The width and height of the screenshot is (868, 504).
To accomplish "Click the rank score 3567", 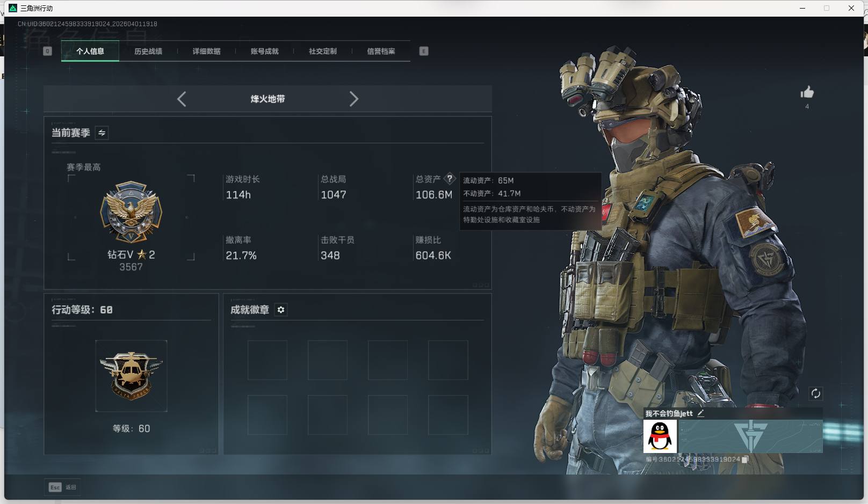I will 131,267.
